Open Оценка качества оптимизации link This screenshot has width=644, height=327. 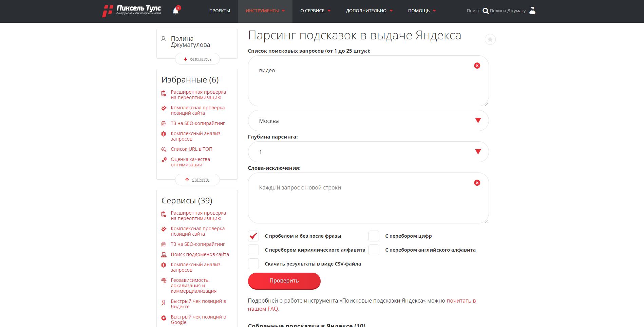pyautogui.click(x=190, y=162)
